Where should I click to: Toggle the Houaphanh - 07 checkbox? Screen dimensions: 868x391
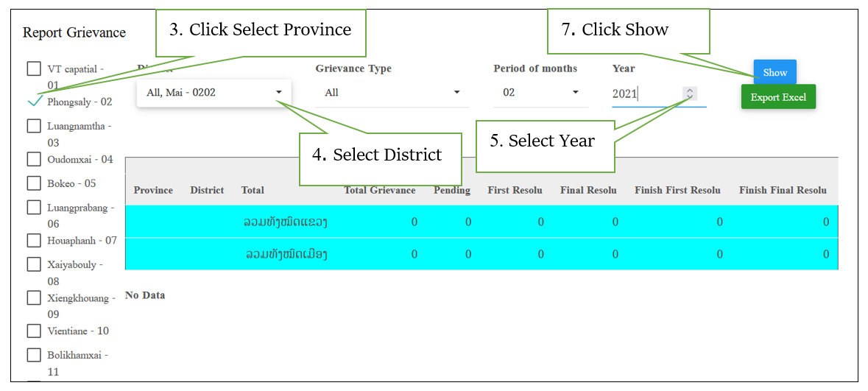tap(34, 240)
